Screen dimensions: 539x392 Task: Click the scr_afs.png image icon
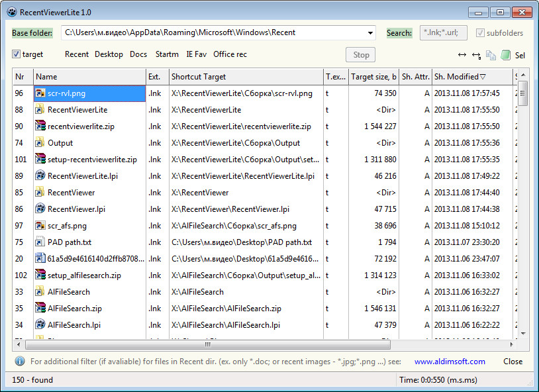click(40, 226)
